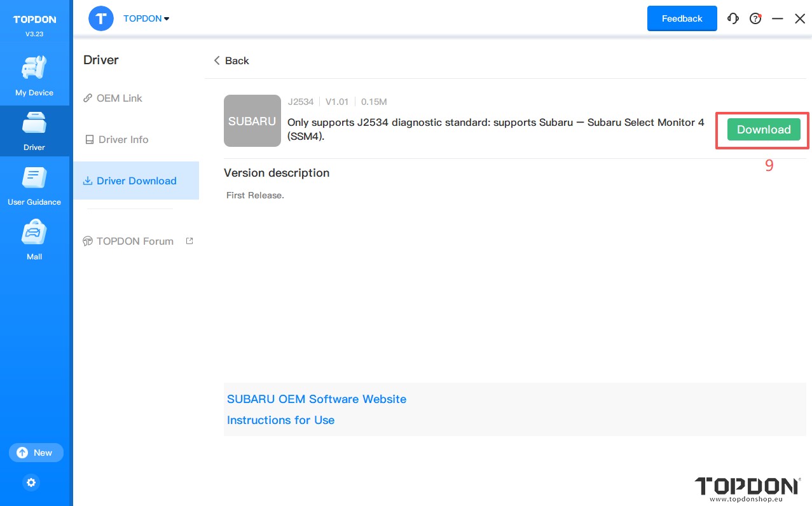
Task: Open the User Guidance icon
Action: click(34, 177)
